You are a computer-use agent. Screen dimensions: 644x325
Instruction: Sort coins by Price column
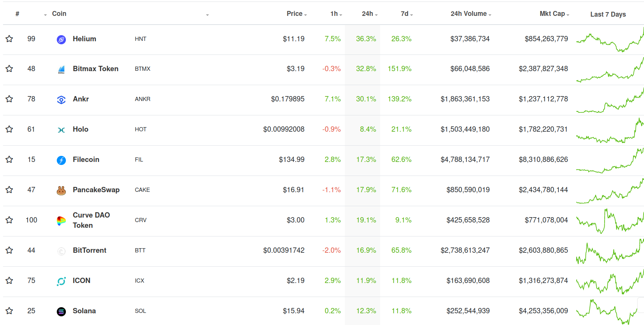(296, 14)
